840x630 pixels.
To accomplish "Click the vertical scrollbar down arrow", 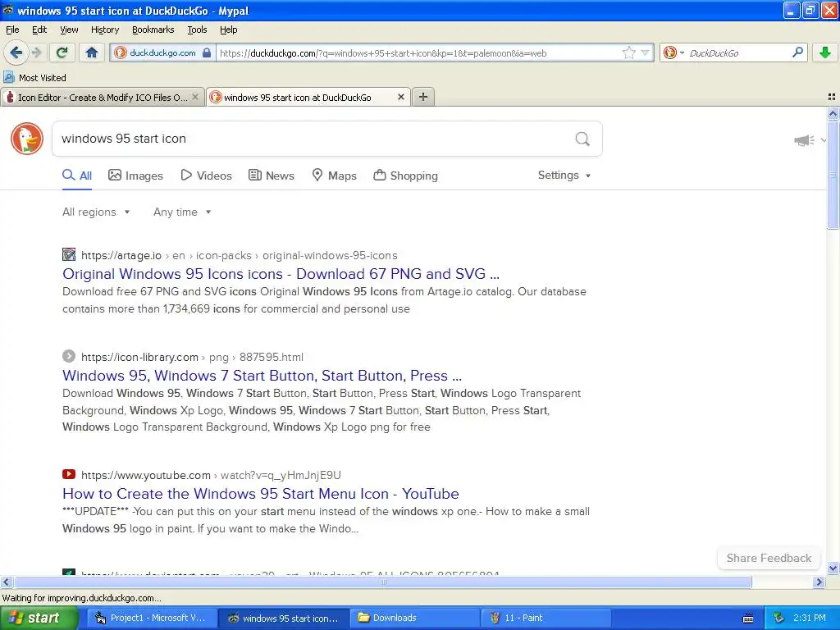I will coord(833,568).
